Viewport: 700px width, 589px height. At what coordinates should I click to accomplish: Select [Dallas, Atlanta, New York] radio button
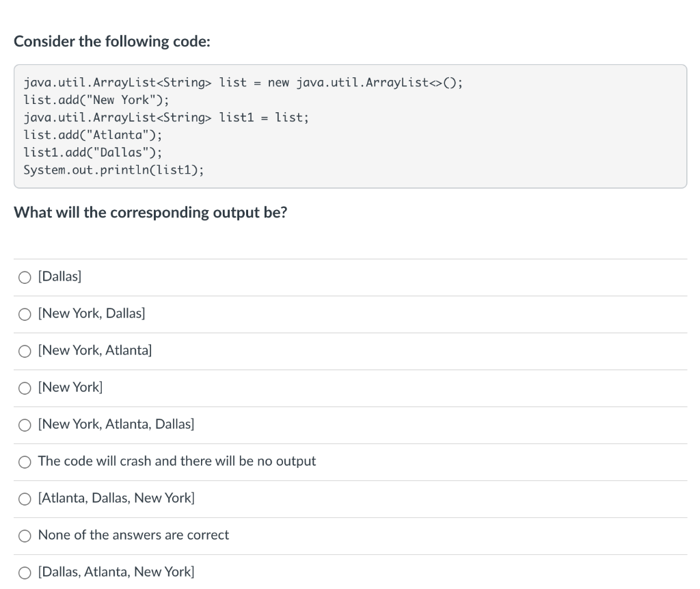tap(25, 573)
